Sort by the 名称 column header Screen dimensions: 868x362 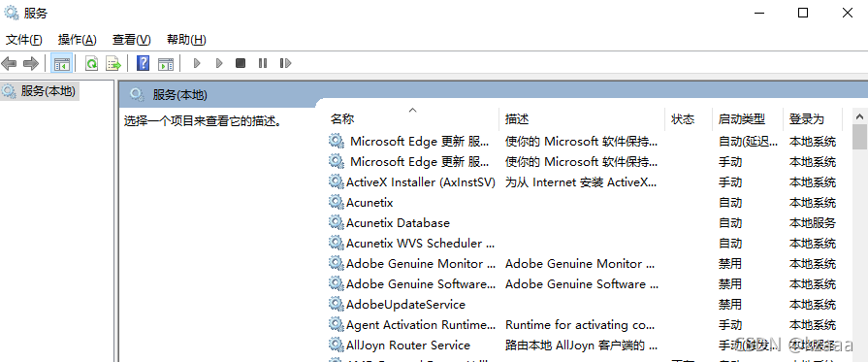pos(342,118)
